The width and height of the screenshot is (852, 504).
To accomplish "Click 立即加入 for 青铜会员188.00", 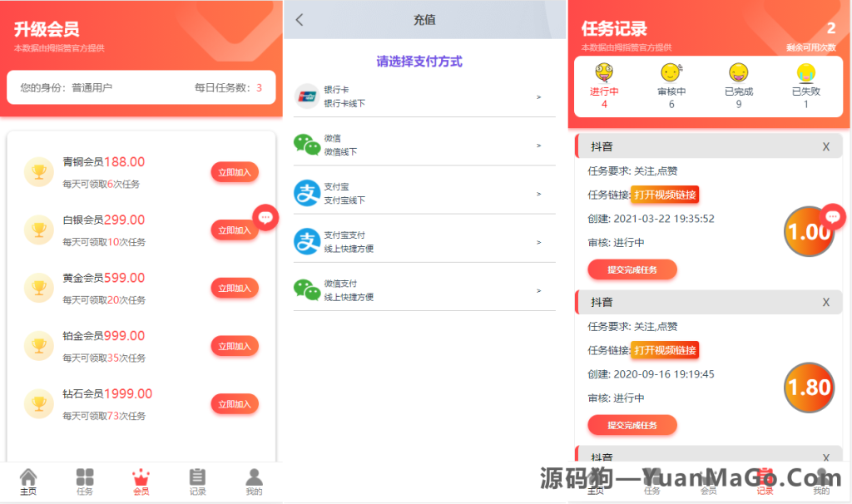I will [234, 172].
